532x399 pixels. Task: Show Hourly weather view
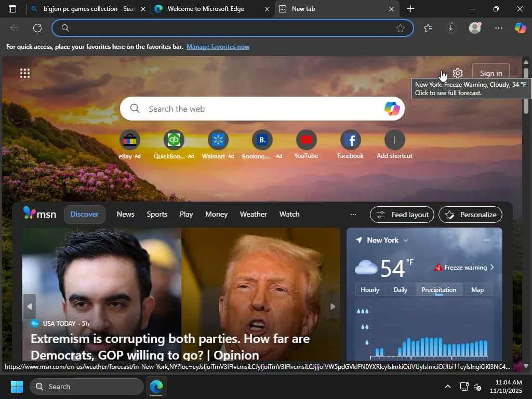tap(370, 290)
